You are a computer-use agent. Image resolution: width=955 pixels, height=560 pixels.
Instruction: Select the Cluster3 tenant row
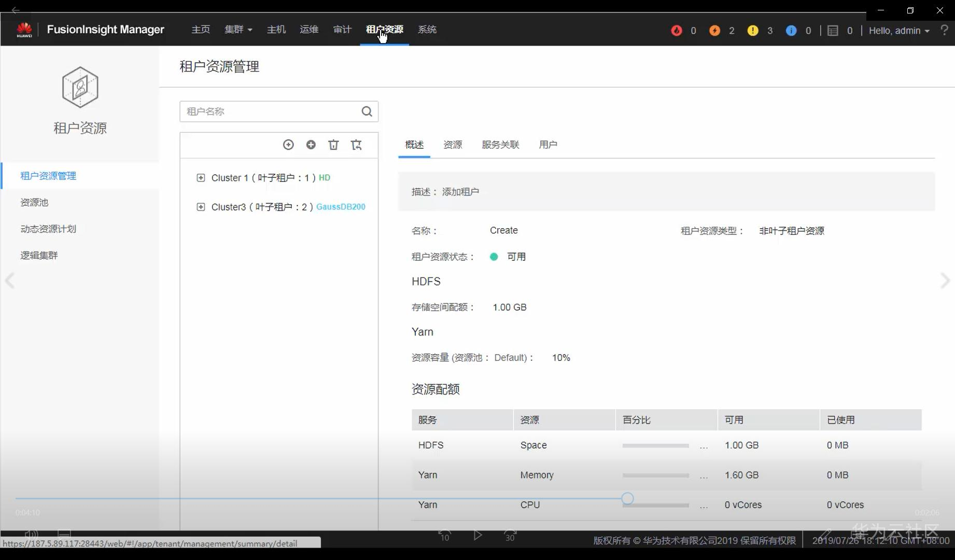(x=288, y=207)
